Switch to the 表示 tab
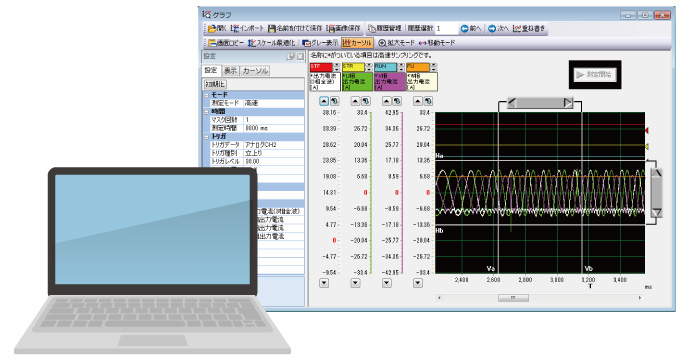690x360 pixels. [x=230, y=70]
